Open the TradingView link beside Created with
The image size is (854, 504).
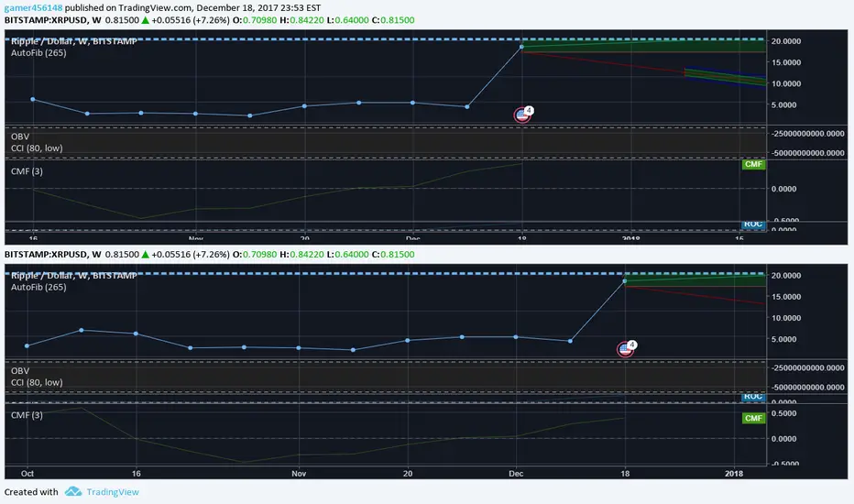tap(113, 492)
